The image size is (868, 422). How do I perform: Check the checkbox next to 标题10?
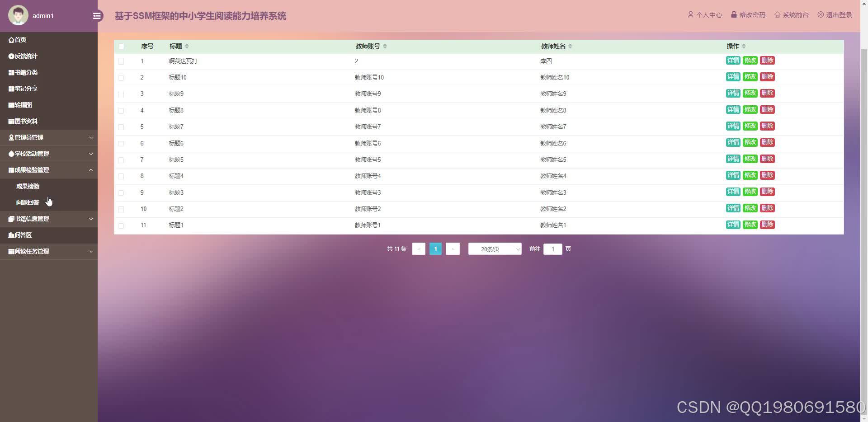121,78
